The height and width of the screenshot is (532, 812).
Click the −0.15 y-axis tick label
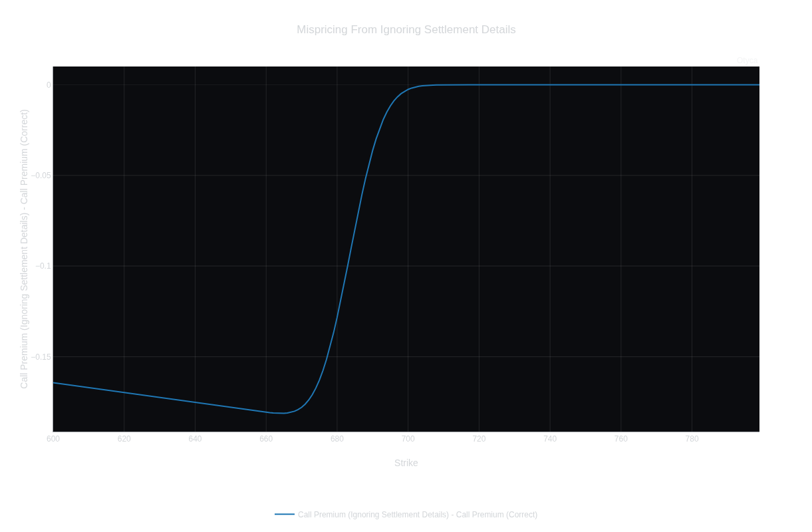click(41, 357)
